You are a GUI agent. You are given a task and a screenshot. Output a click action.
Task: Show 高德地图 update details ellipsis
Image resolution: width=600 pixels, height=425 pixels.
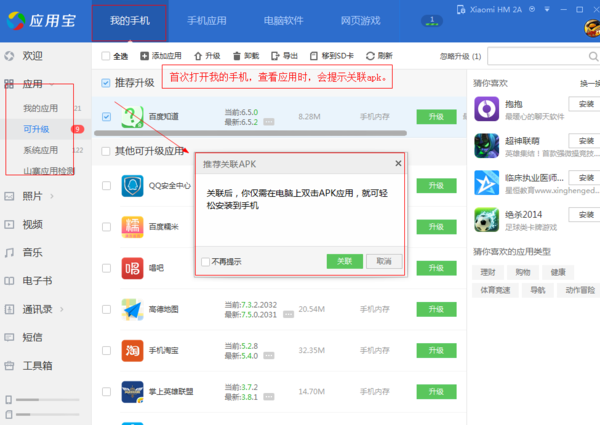(288, 314)
